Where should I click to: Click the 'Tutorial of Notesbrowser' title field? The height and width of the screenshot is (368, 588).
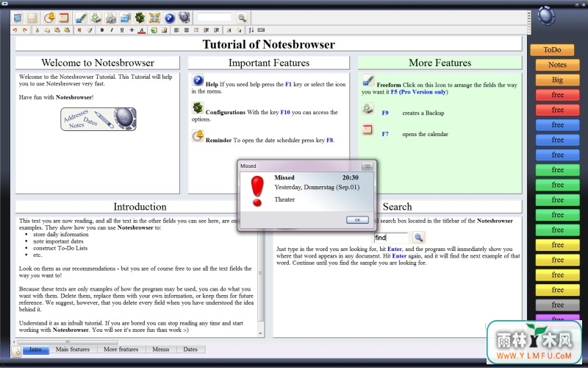pyautogui.click(x=268, y=44)
